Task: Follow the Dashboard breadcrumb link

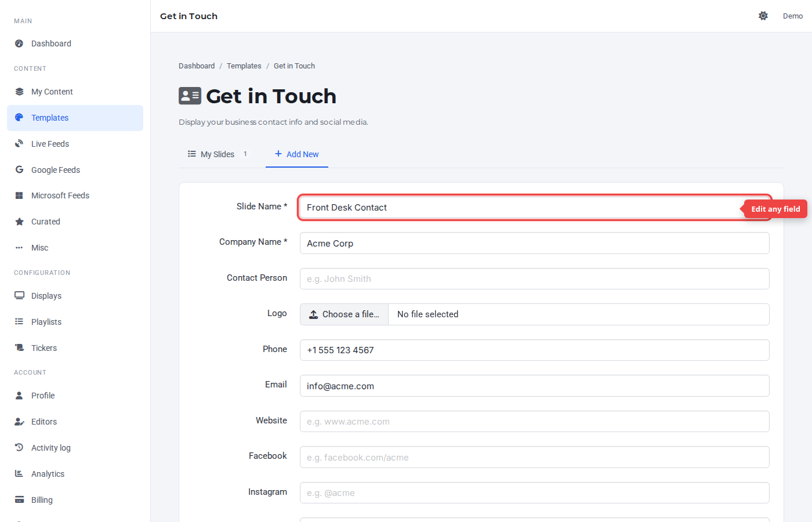Action: 197,66
